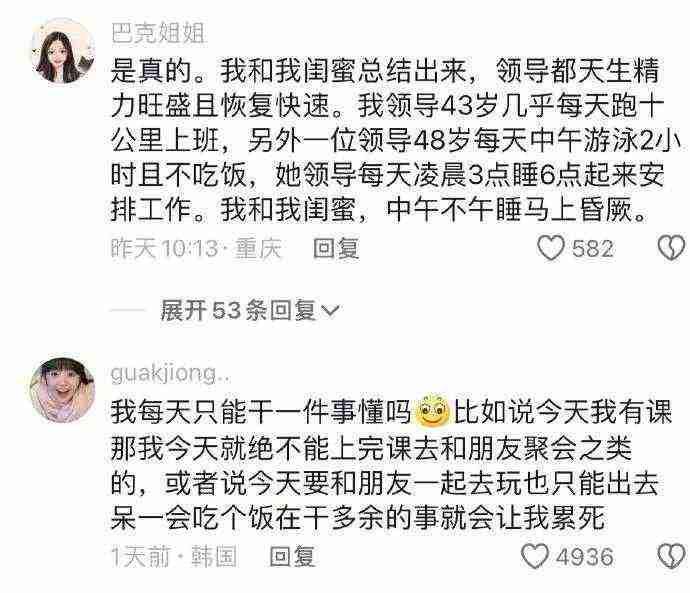Tap the comment text starting with 是真的

pos(394,140)
